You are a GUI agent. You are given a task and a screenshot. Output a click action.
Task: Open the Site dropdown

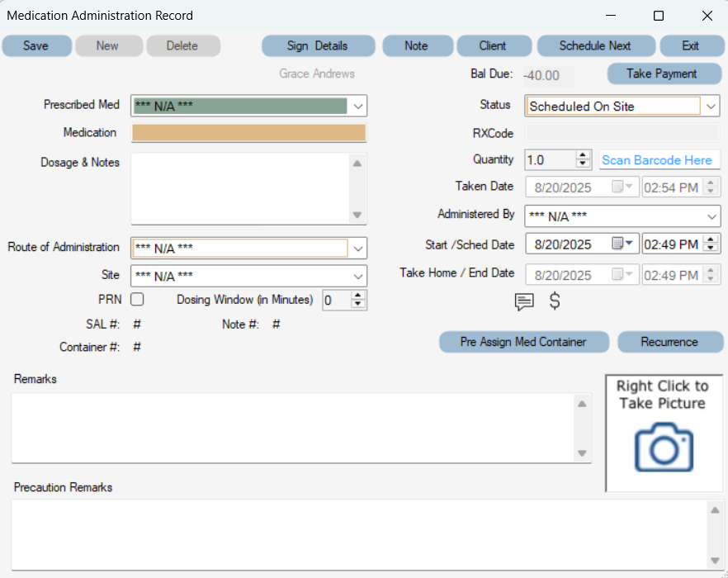357,276
